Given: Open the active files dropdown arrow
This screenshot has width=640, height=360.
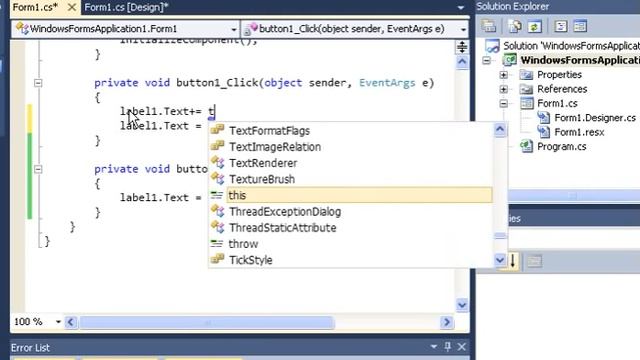Looking at the screenshot, I should (x=461, y=7).
